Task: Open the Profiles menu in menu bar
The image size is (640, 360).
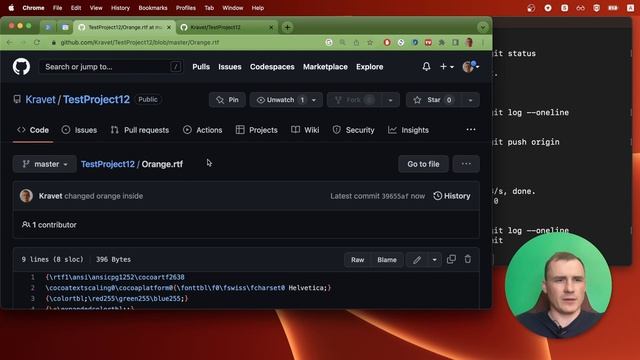Action: 186,8
